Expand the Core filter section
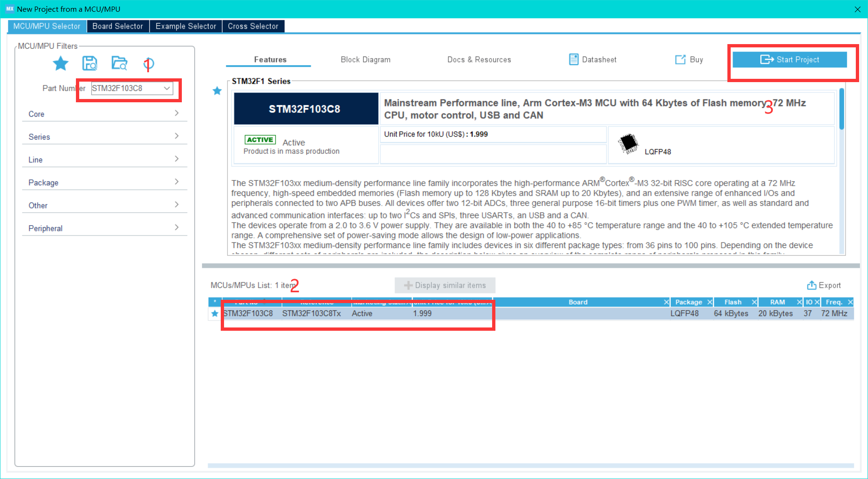The image size is (868, 479). [105, 114]
